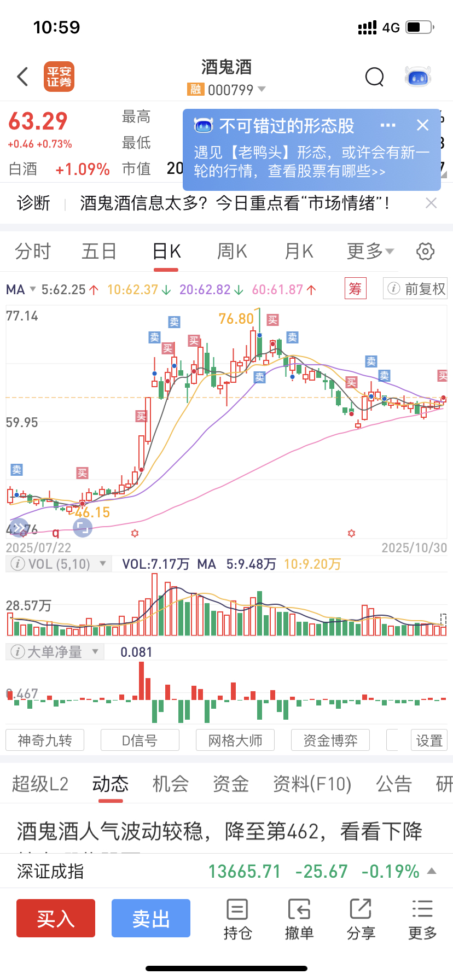Switch to the 机会 tab
The image size is (453, 980).
point(171,784)
